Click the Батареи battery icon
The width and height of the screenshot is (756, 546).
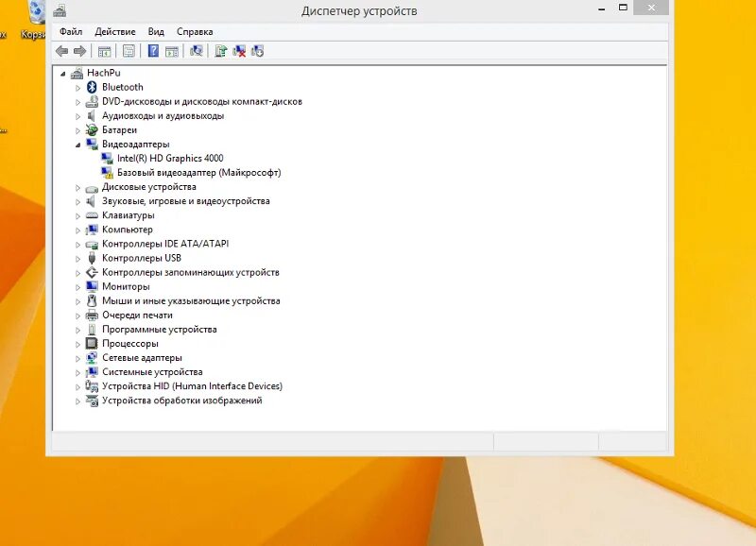click(x=92, y=129)
